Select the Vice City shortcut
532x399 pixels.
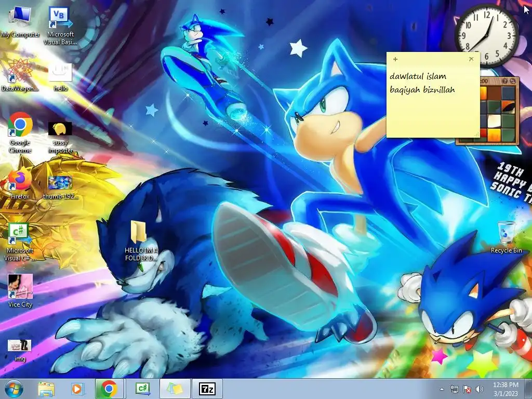click(x=20, y=290)
